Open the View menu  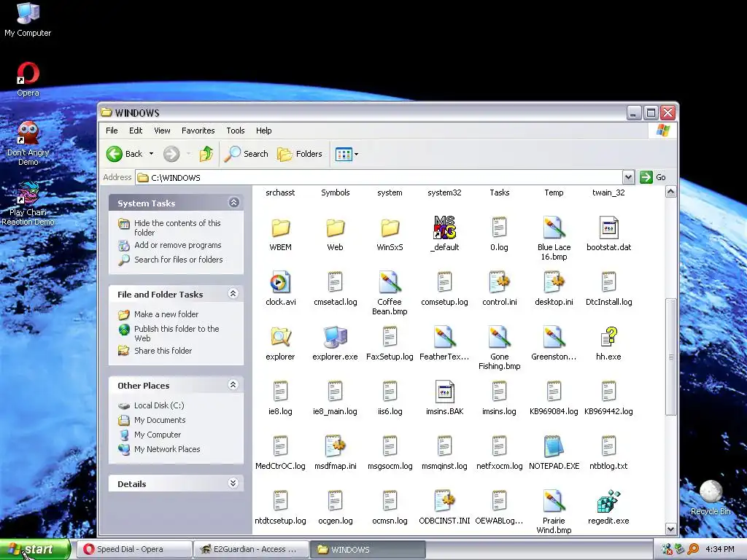click(x=162, y=131)
